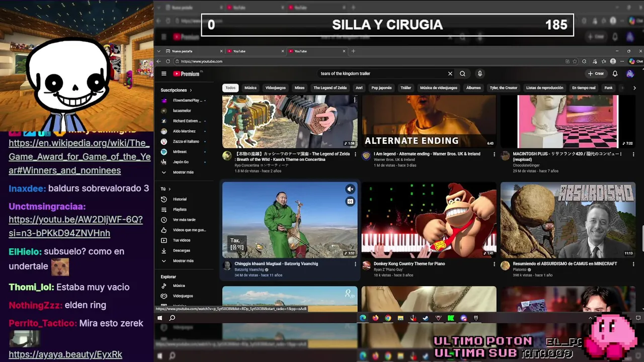
Task: Open Microsoft Edge from the taskbar
Action: pyautogui.click(x=363, y=318)
